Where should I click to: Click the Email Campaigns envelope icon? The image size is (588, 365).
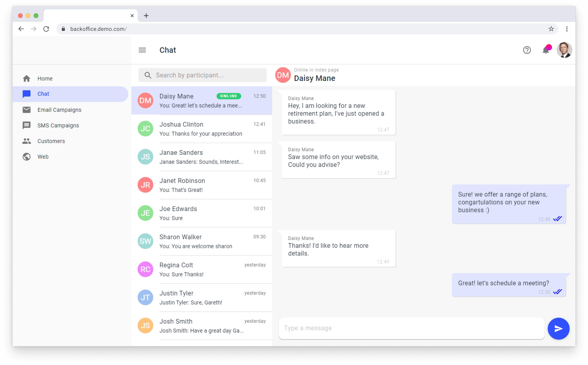pos(27,110)
